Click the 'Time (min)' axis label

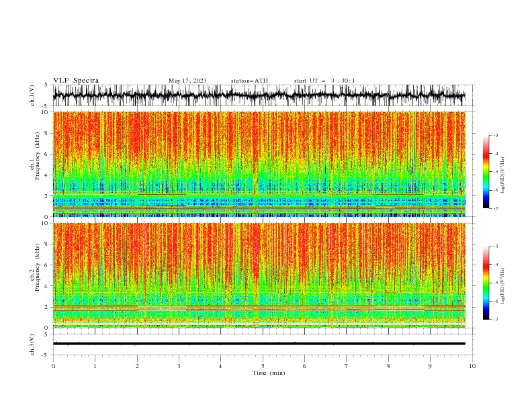(x=269, y=373)
